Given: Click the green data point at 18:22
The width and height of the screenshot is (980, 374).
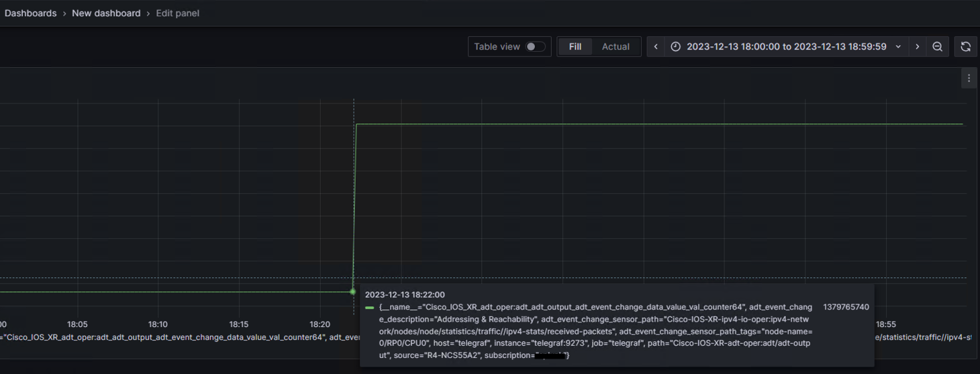Looking at the screenshot, I should point(353,291).
